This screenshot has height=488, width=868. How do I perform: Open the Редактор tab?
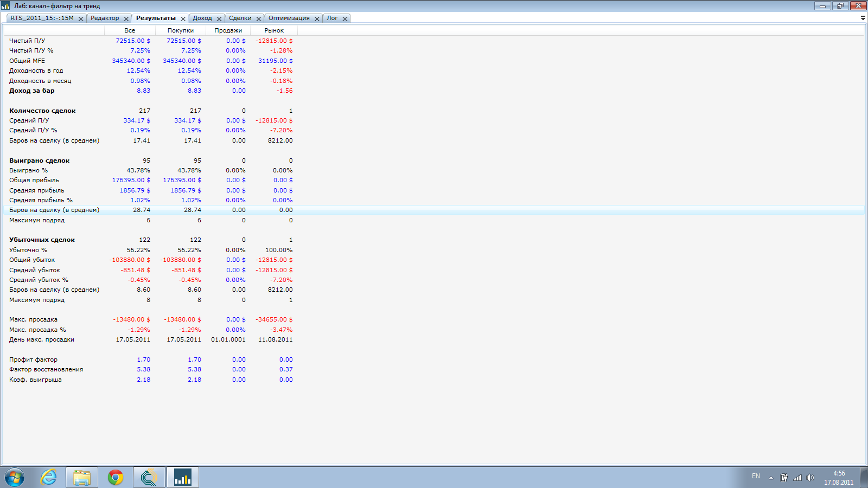(105, 18)
